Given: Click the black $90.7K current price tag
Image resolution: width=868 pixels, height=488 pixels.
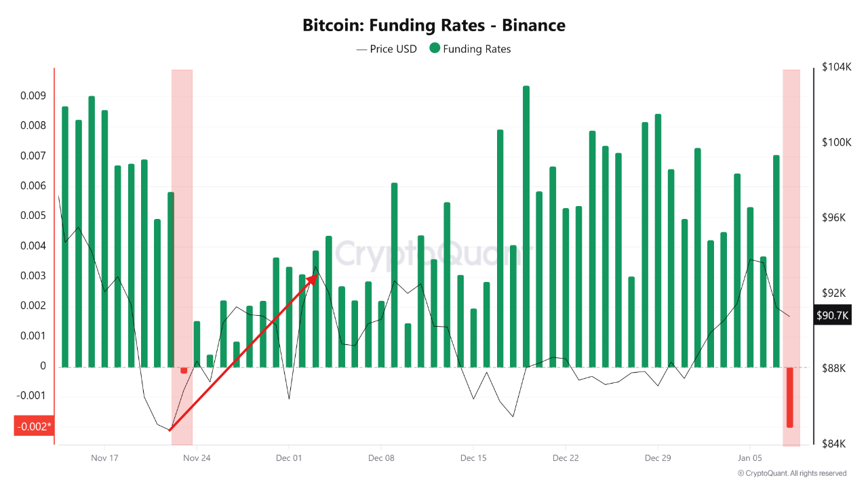Looking at the screenshot, I should tap(832, 315).
